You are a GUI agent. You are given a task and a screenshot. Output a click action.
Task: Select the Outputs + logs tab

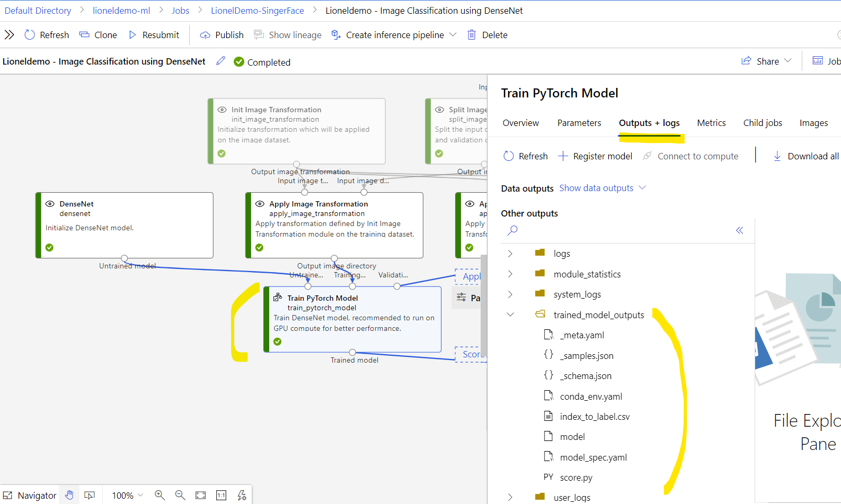click(649, 123)
